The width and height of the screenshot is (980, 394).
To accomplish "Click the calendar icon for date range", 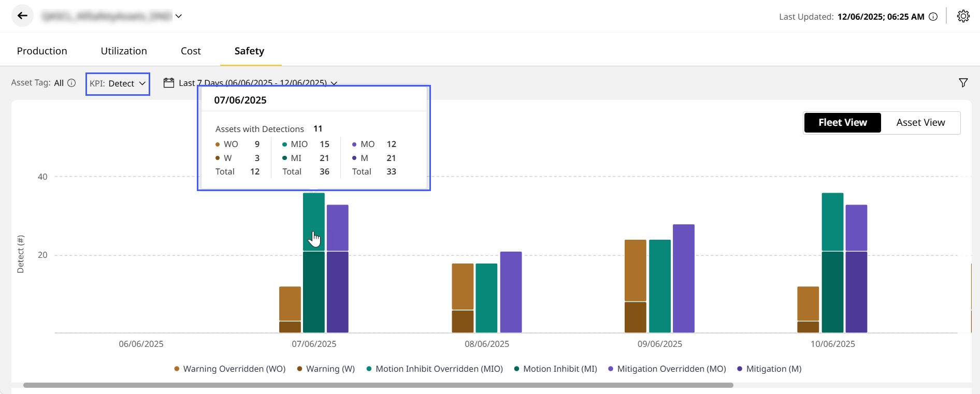I will pyautogui.click(x=168, y=83).
